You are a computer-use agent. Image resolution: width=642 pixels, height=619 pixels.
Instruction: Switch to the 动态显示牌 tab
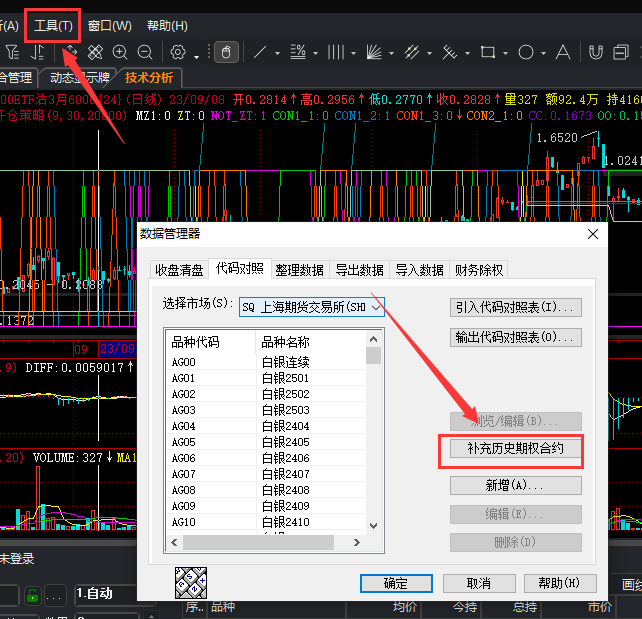tap(79, 77)
